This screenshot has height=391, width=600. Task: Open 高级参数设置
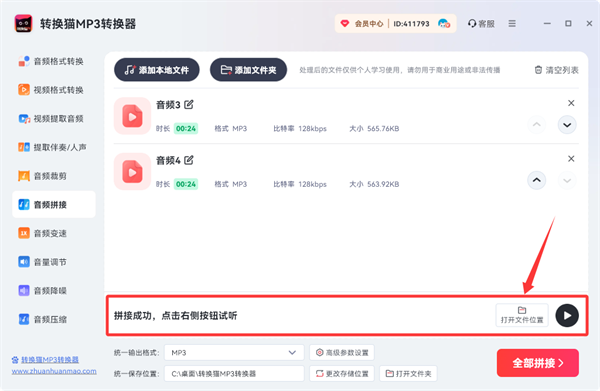[x=342, y=352]
